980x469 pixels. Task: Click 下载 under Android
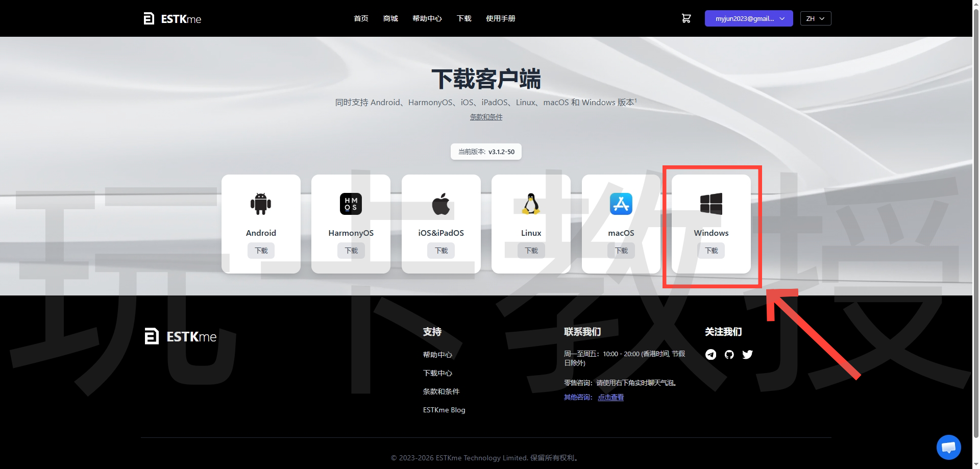[261, 251]
